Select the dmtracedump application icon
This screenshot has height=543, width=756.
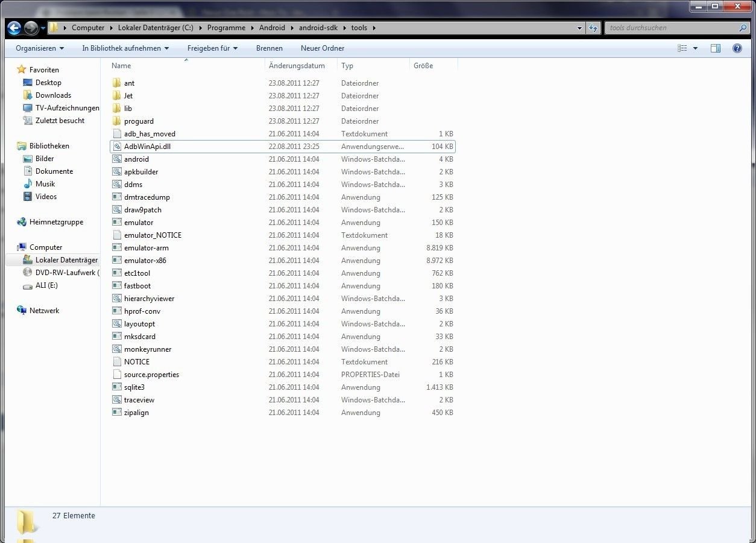(x=117, y=197)
